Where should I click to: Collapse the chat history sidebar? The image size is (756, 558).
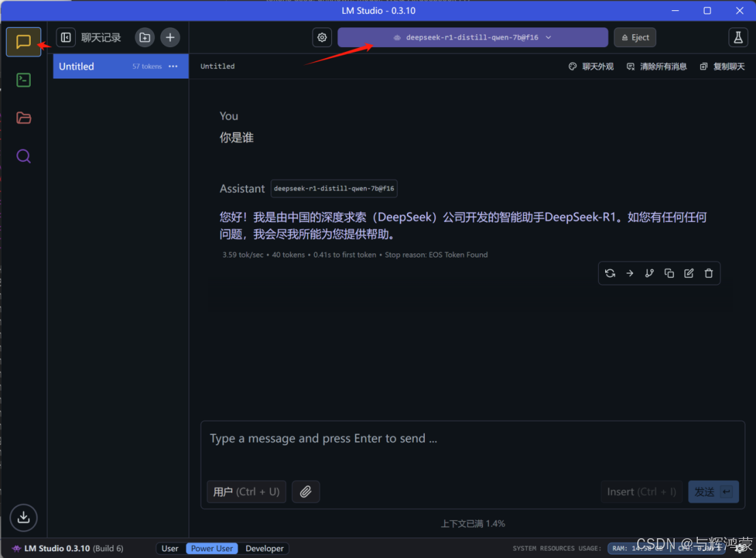[x=66, y=38]
